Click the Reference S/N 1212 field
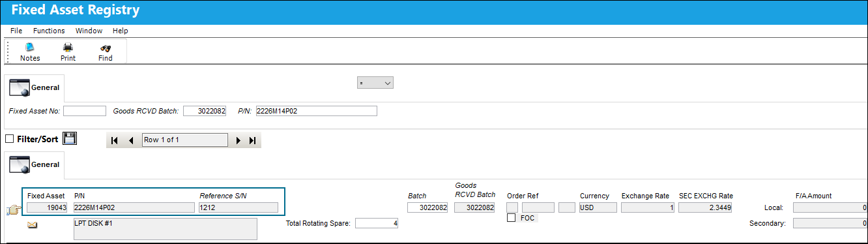 click(x=239, y=207)
